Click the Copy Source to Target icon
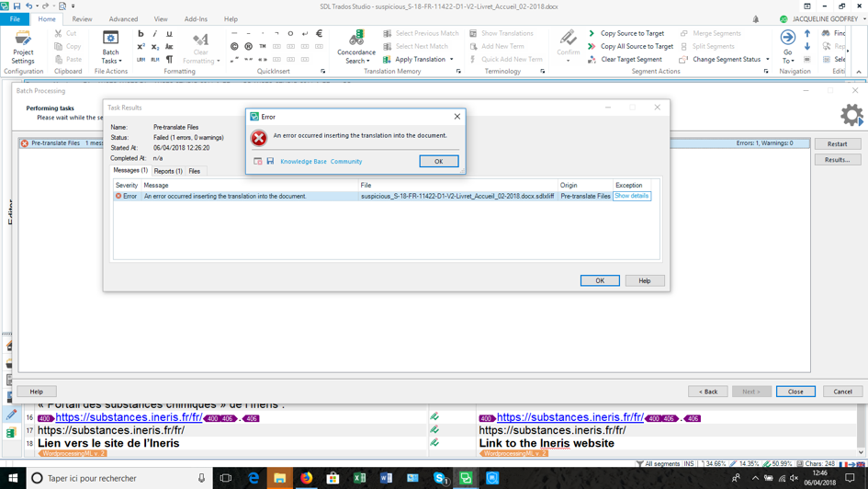This screenshot has width=868, height=489. coord(592,33)
